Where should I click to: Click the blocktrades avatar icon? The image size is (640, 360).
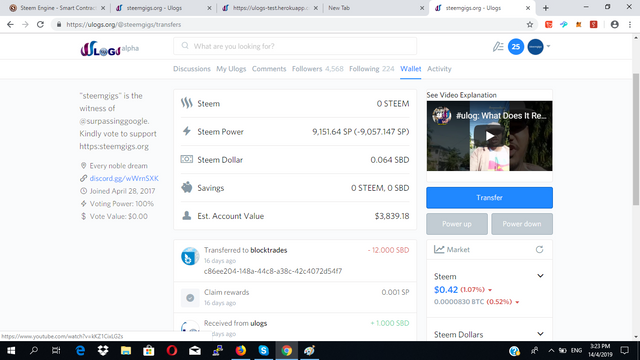[x=190, y=256]
